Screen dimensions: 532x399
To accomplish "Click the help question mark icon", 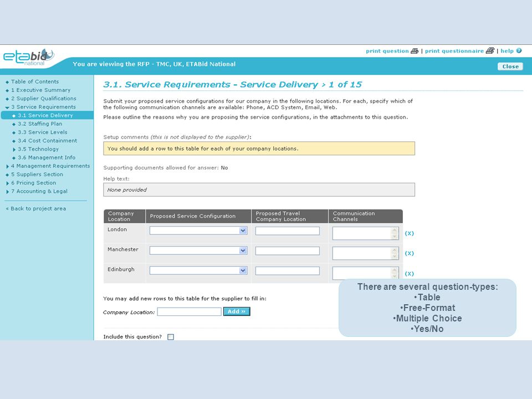I will [519, 51].
